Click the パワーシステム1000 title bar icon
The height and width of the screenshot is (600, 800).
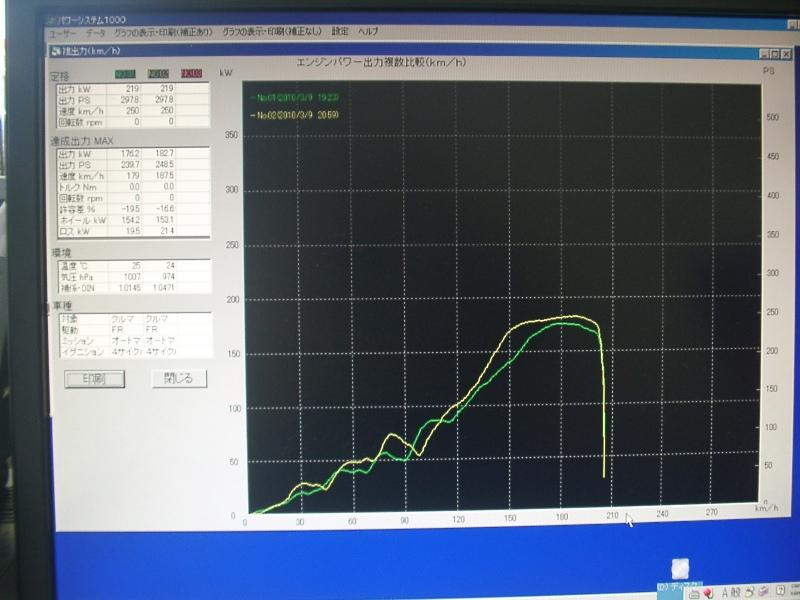coord(52,20)
